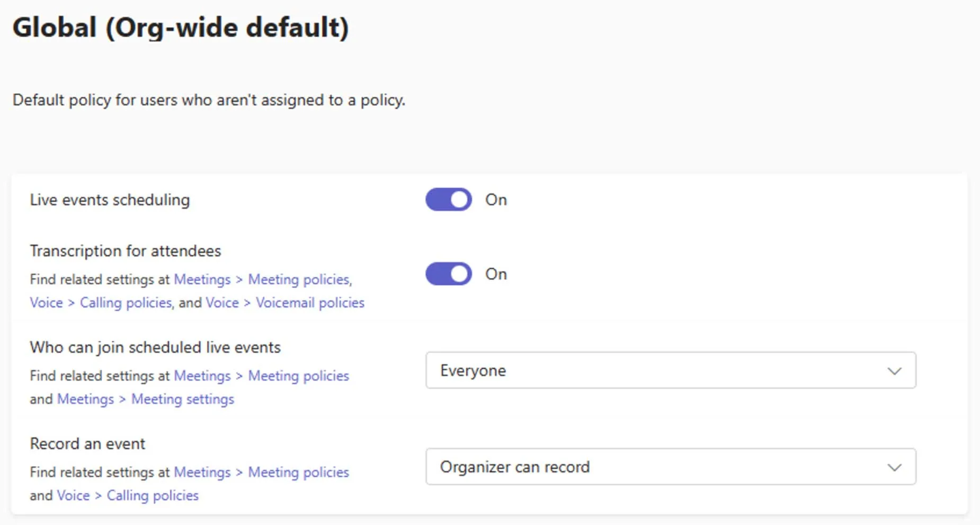Turn off Transcription for attendees switch
980x525 pixels.
448,274
